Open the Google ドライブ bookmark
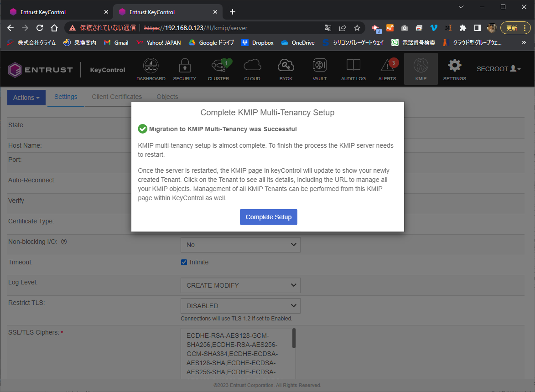 click(x=211, y=42)
